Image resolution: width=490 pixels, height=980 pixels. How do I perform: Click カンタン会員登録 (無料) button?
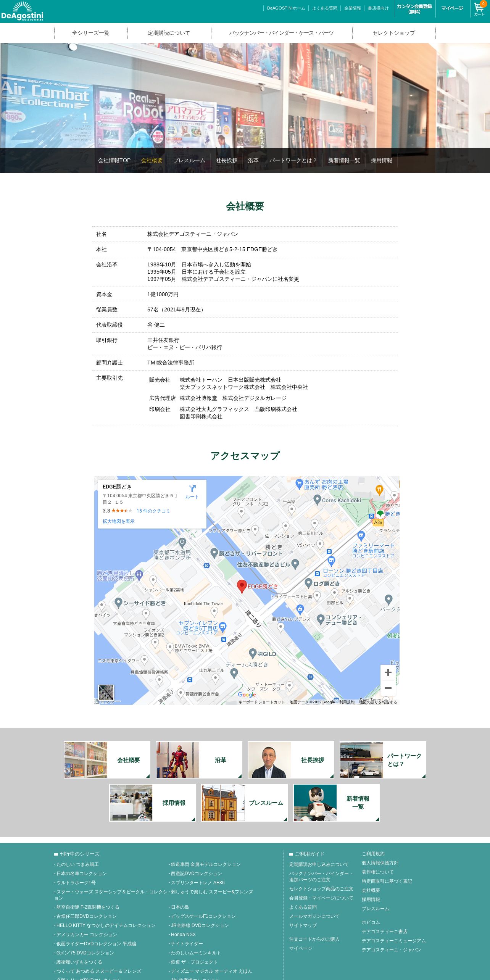pos(414,9)
